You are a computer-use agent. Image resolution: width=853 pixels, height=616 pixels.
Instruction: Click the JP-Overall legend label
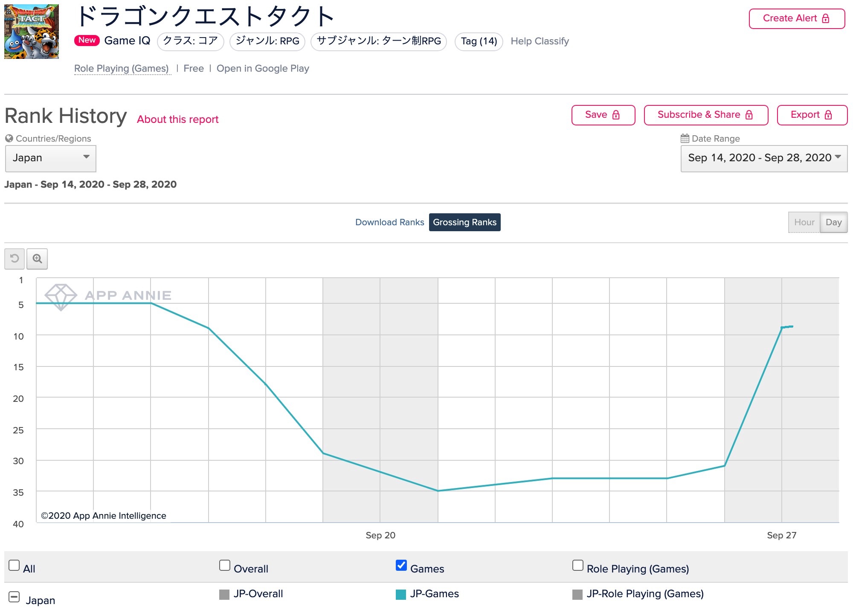[258, 594]
